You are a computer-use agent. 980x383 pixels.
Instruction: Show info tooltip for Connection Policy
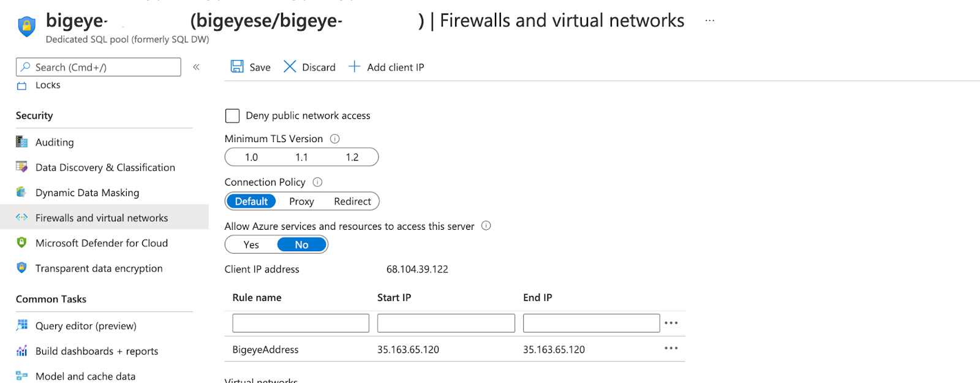[317, 182]
